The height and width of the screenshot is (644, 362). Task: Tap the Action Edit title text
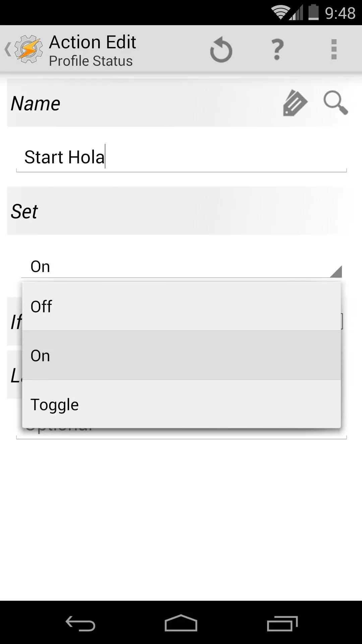[x=93, y=42]
